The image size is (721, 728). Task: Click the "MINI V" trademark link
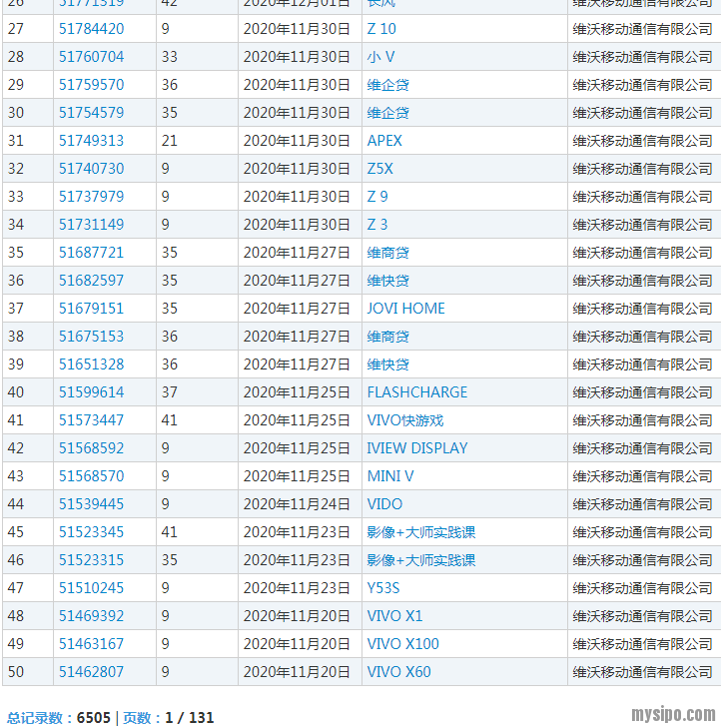coord(389,476)
